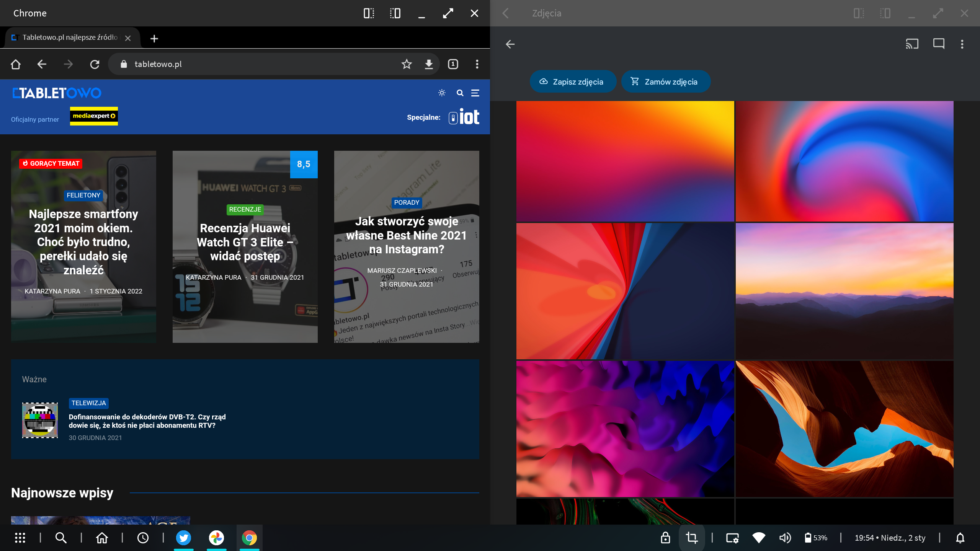Viewport: 980px width, 551px height.
Task: Click the Tabletowo logo
Action: tap(57, 93)
